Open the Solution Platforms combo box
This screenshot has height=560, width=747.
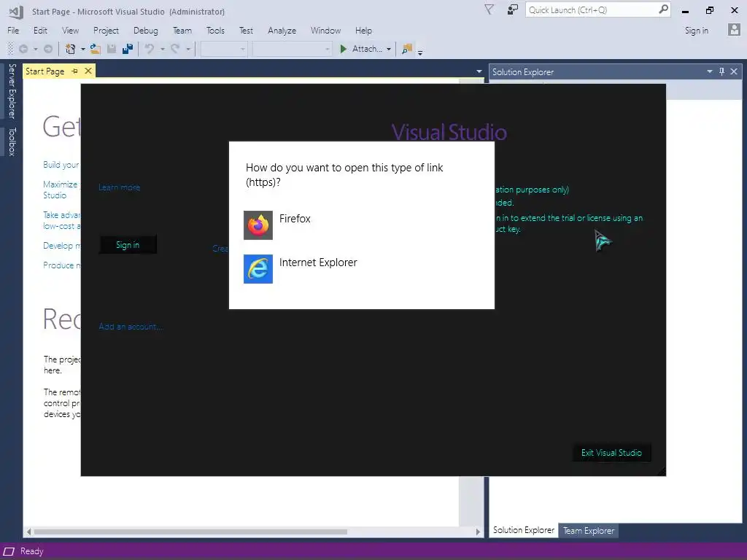pos(292,49)
